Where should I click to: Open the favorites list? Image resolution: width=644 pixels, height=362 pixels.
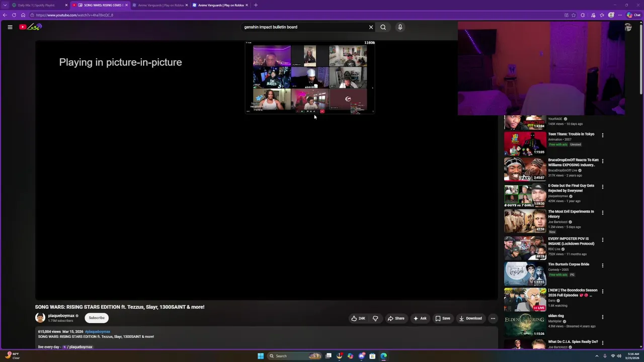click(x=602, y=15)
